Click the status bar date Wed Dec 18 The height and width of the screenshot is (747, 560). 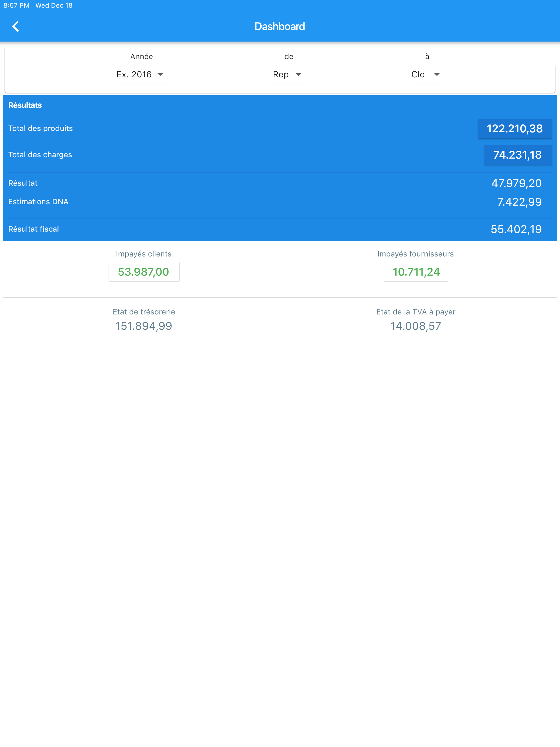tap(54, 5)
